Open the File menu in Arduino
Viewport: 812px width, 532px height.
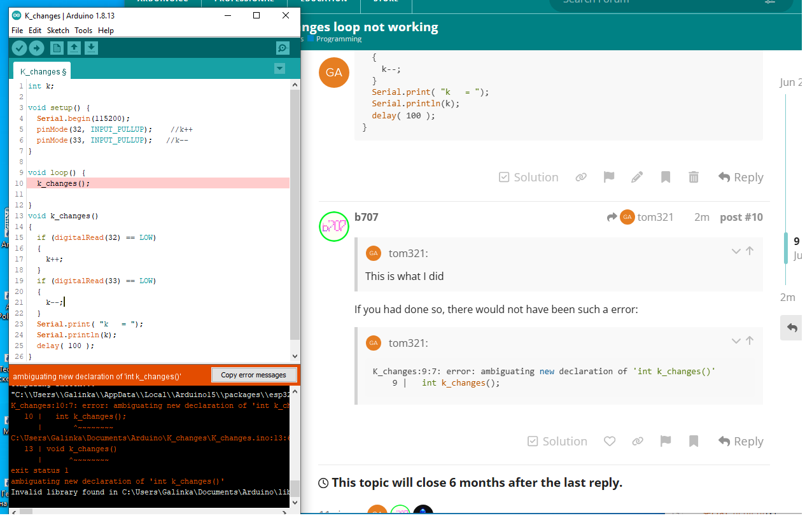(17, 31)
